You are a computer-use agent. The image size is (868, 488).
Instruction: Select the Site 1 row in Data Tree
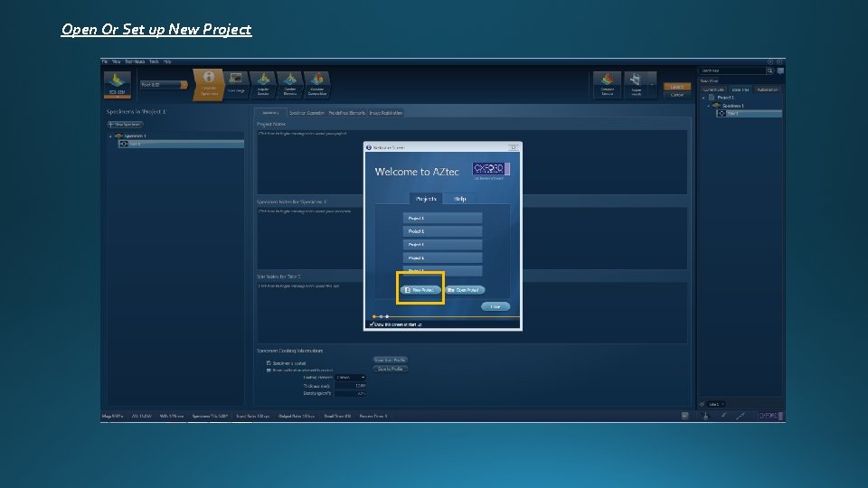pos(749,114)
